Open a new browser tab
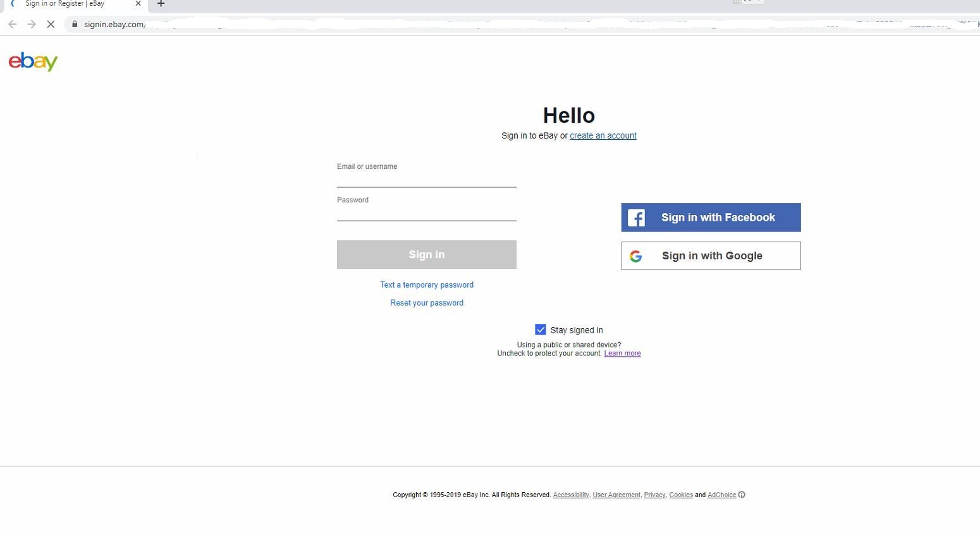Screen dimensions: 980x537 (x=161, y=4)
